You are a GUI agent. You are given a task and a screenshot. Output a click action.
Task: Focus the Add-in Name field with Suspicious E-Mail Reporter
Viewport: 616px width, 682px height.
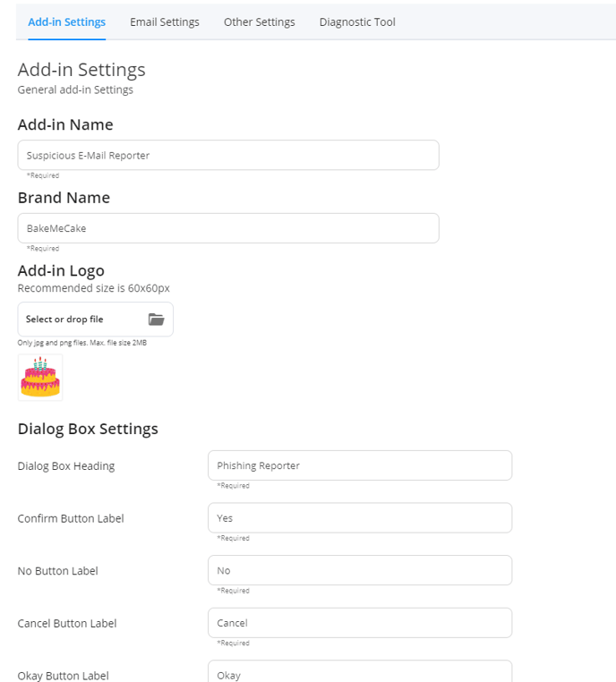(228, 155)
